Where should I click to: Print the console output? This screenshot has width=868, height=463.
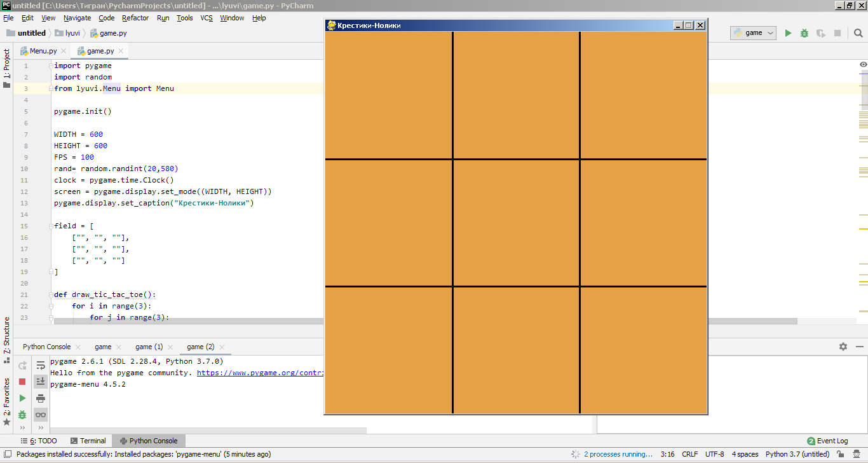click(41, 398)
